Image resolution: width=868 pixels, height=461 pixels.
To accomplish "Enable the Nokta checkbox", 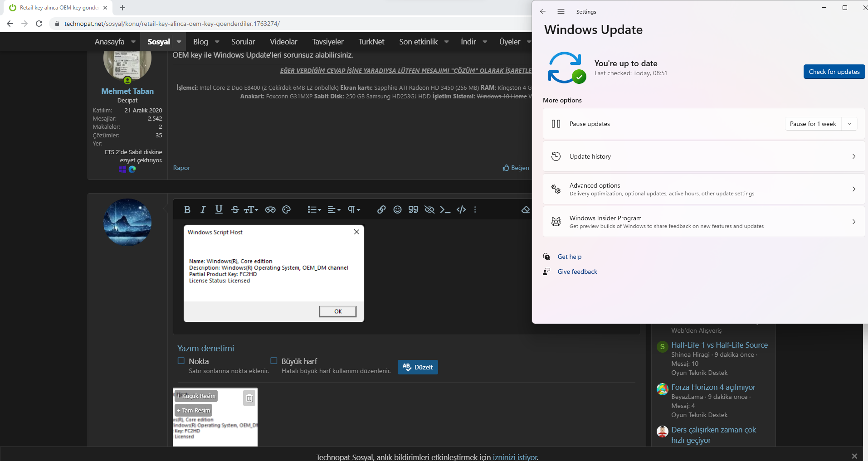I will pyautogui.click(x=181, y=361).
